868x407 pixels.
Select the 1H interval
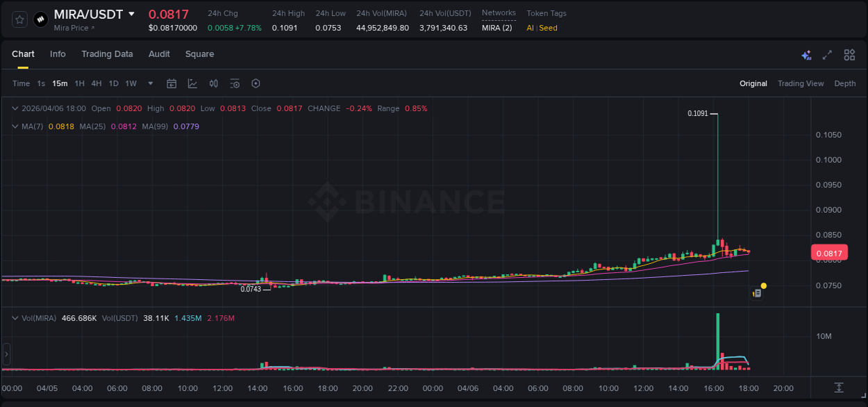click(x=79, y=83)
